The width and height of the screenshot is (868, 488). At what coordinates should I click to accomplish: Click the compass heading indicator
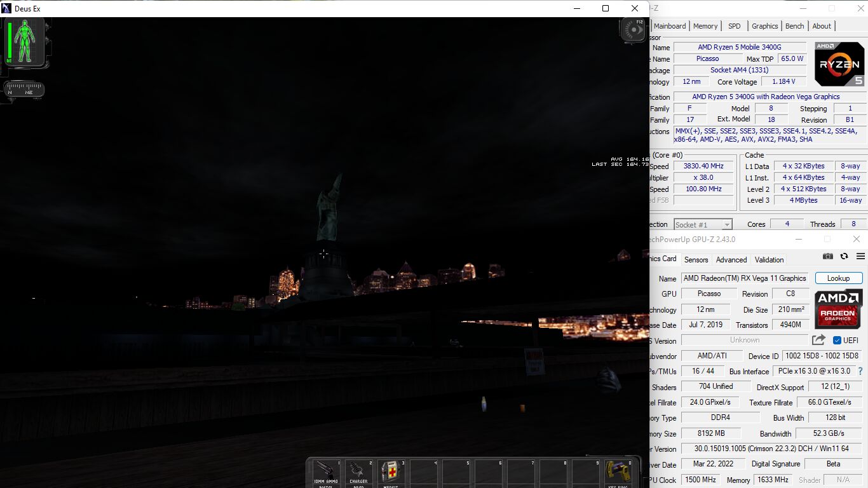click(24, 88)
